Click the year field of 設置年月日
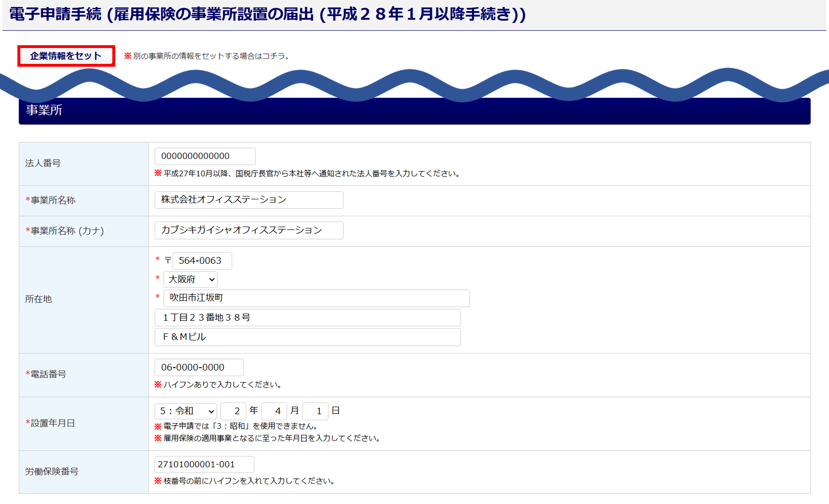 (x=233, y=411)
